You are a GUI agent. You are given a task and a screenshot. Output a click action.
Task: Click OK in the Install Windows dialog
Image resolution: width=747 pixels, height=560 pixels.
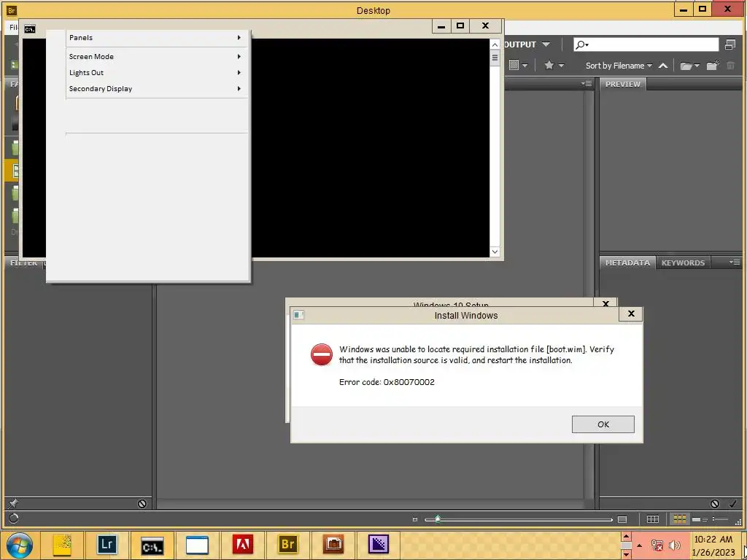point(603,424)
